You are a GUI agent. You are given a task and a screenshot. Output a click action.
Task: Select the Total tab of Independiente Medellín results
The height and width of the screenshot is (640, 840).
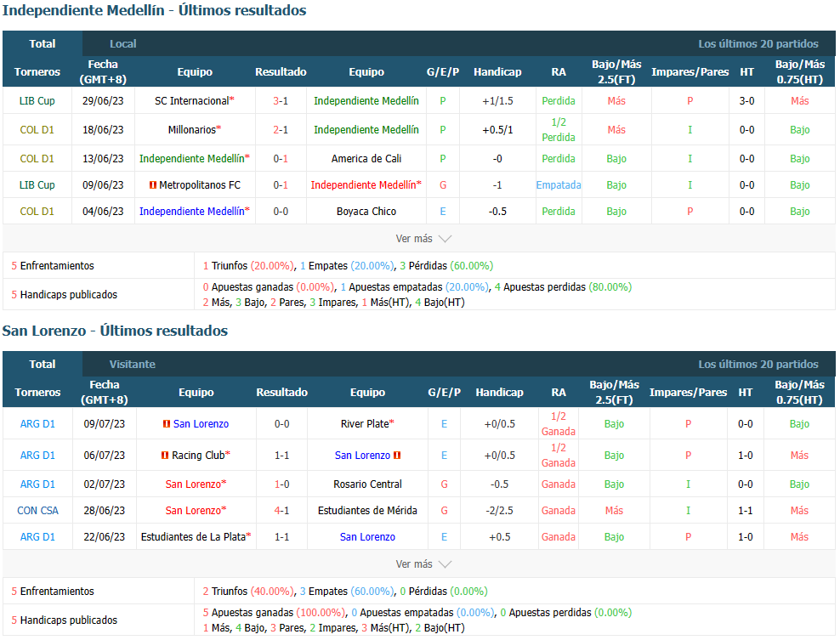point(43,44)
